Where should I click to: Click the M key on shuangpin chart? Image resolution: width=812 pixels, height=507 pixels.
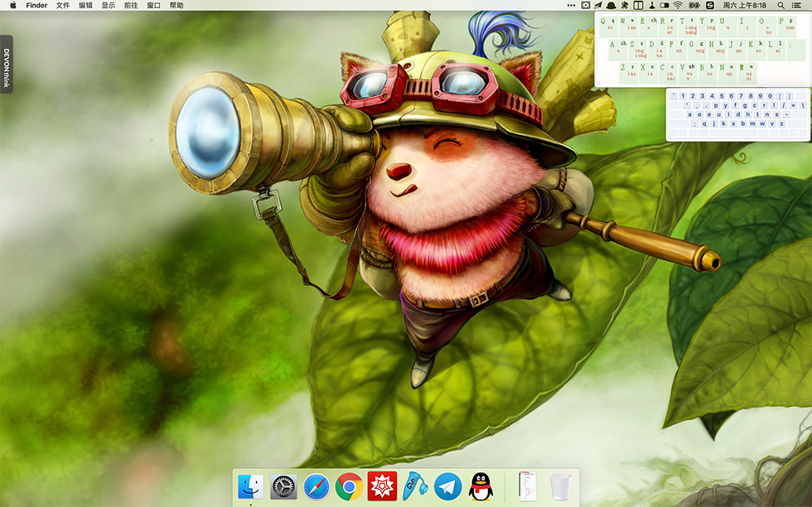pyautogui.click(x=747, y=74)
